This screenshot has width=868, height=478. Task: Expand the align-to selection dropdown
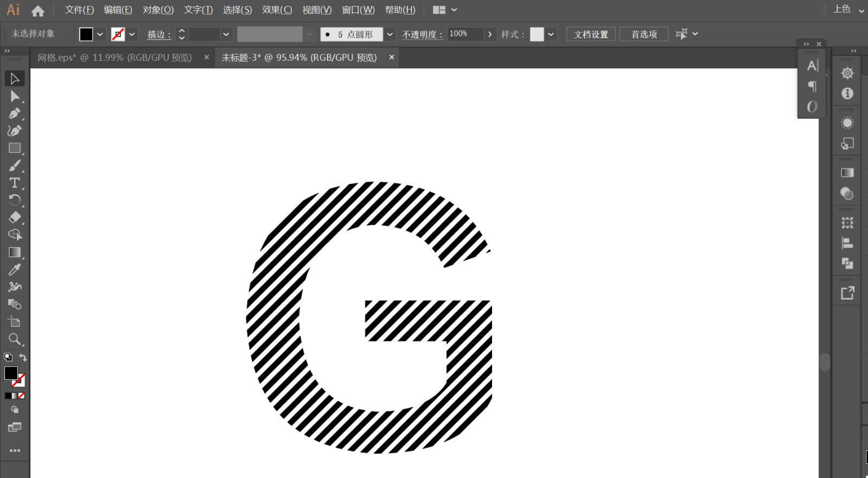point(695,34)
